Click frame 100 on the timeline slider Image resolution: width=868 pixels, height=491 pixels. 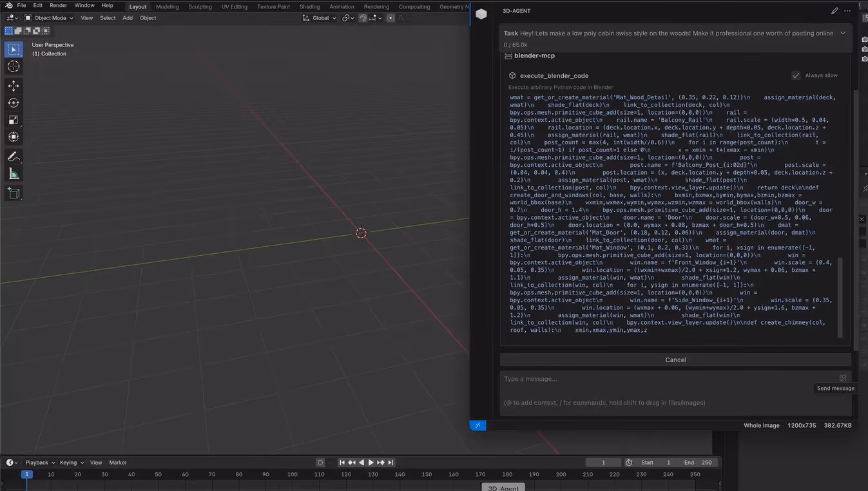point(292,474)
